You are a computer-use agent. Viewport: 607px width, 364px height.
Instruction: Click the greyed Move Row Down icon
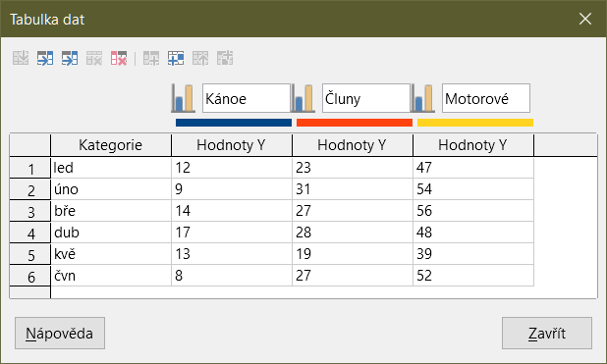[x=225, y=58]
